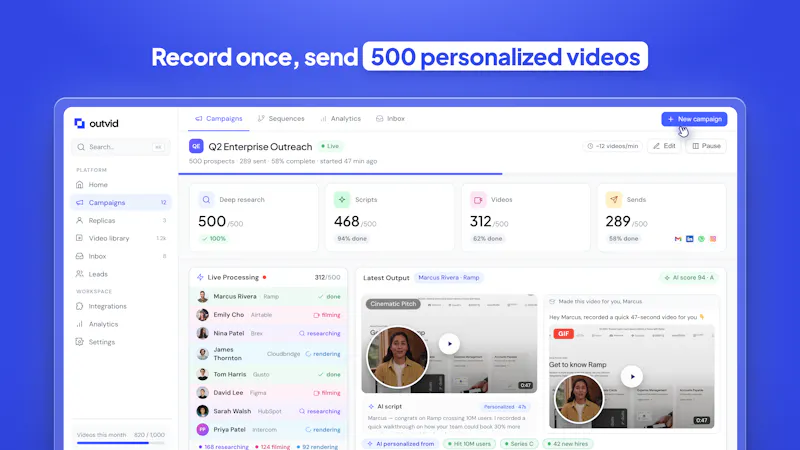Viewport: 800px width, 450px height.
Task: Click the sidebar Analytics bar chart icon
Action: pos(80,324)
